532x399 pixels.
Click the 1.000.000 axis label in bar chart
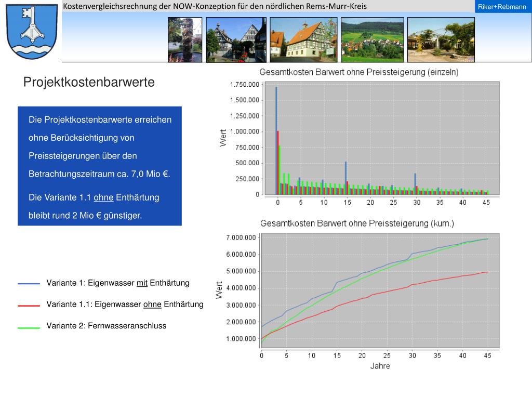coord(245,131)
